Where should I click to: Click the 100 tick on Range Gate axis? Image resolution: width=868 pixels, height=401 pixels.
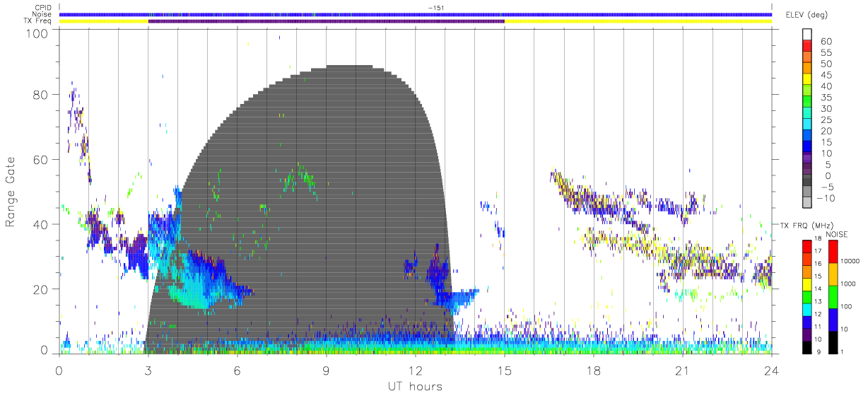tap(36, 33)
